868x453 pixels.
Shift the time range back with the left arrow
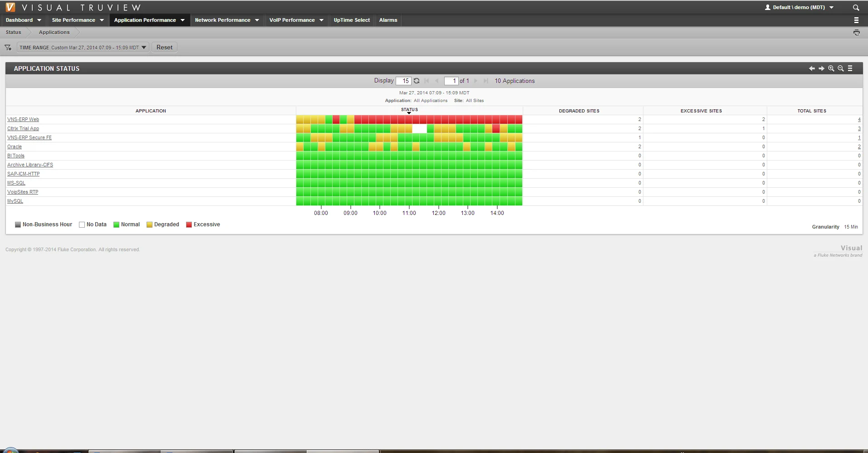click(812, 68)
